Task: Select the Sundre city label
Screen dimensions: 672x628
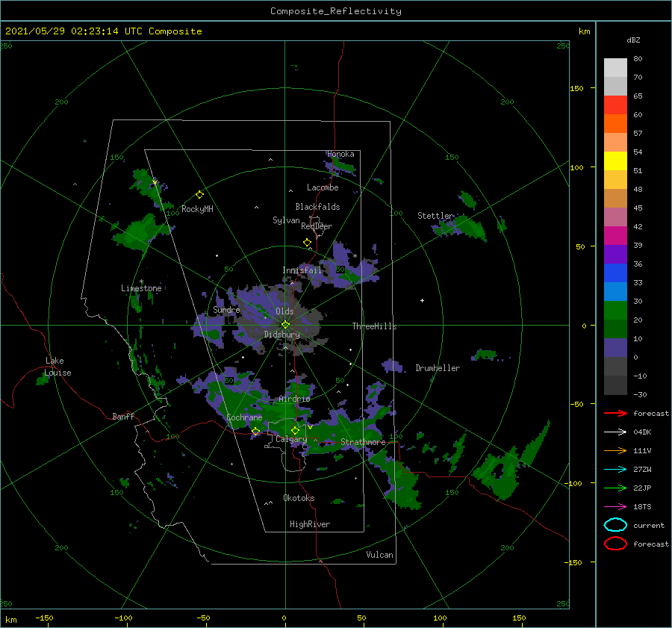Action: point(226,310)
